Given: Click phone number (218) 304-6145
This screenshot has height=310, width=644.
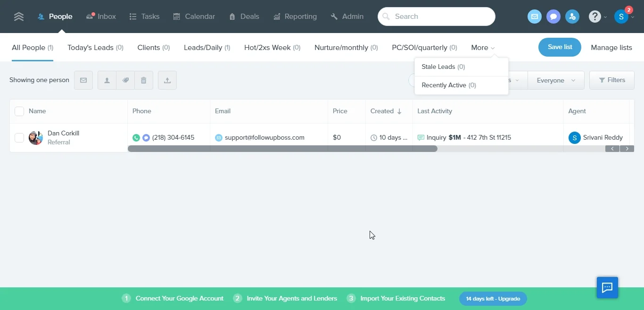Looking at the screenshot, I should (173, 138).
